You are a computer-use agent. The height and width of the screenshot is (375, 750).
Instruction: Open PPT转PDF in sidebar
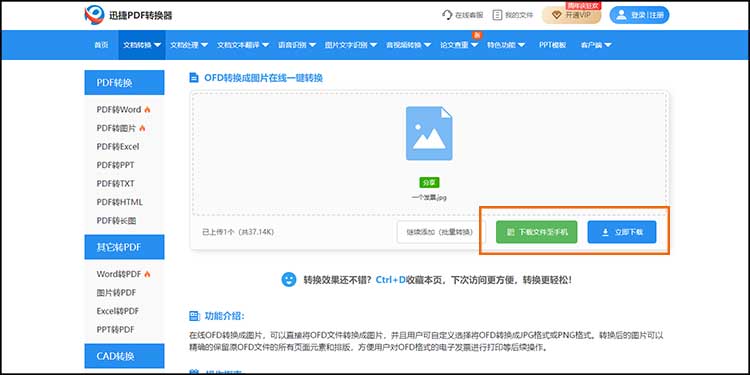(115, 330)
